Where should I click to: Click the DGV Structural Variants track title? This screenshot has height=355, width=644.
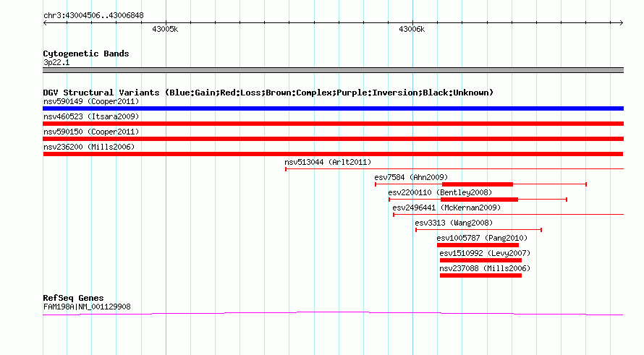268,93
